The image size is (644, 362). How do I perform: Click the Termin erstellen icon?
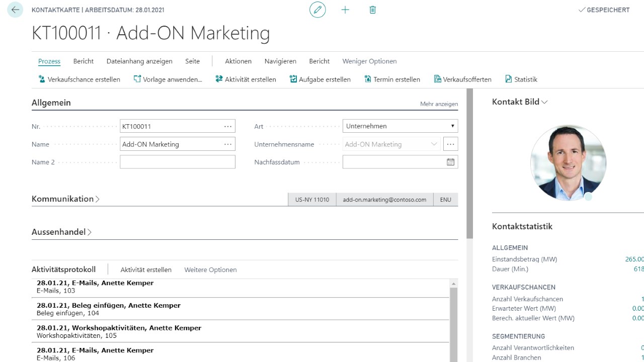(368, 79)
